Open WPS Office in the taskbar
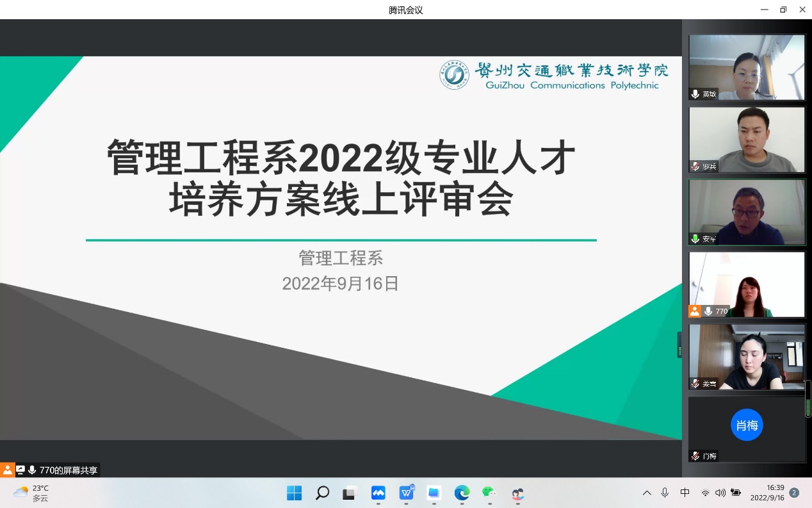 [407, 493]
